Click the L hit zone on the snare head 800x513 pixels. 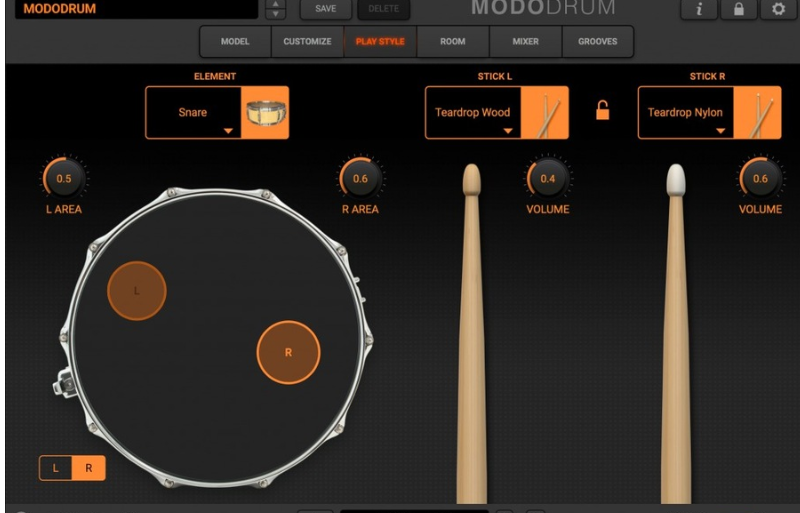137,291
